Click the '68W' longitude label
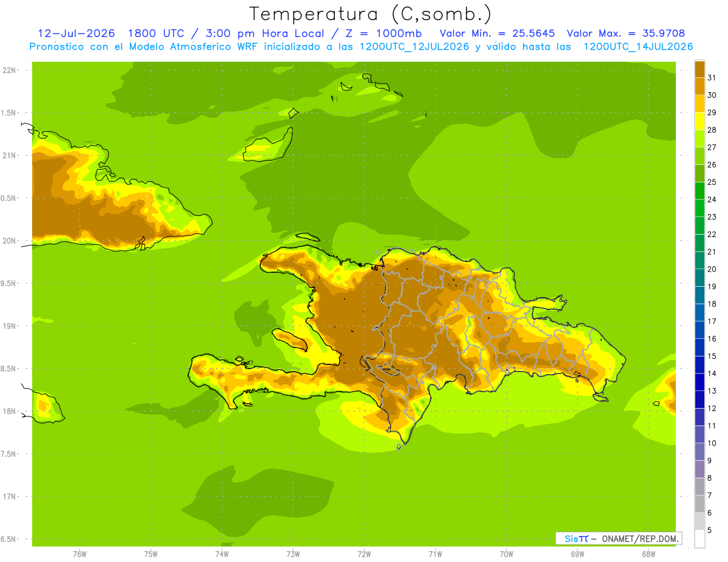 (x=649, y=554)
